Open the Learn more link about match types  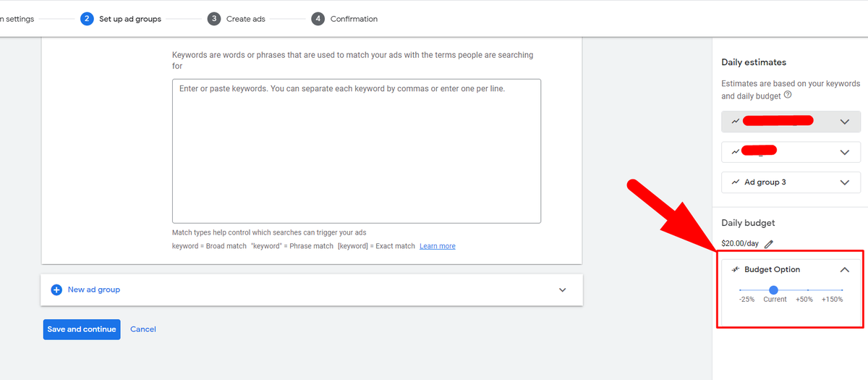(438, 246)
